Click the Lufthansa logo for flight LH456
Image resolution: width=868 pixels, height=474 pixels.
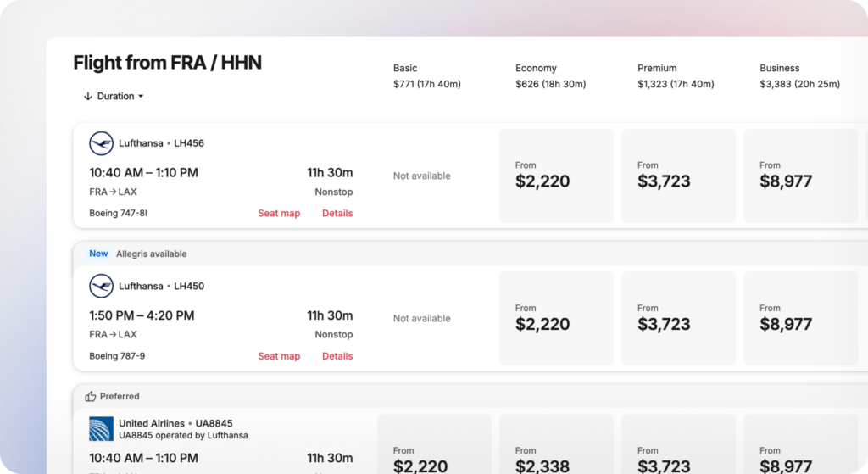point(102,143)
